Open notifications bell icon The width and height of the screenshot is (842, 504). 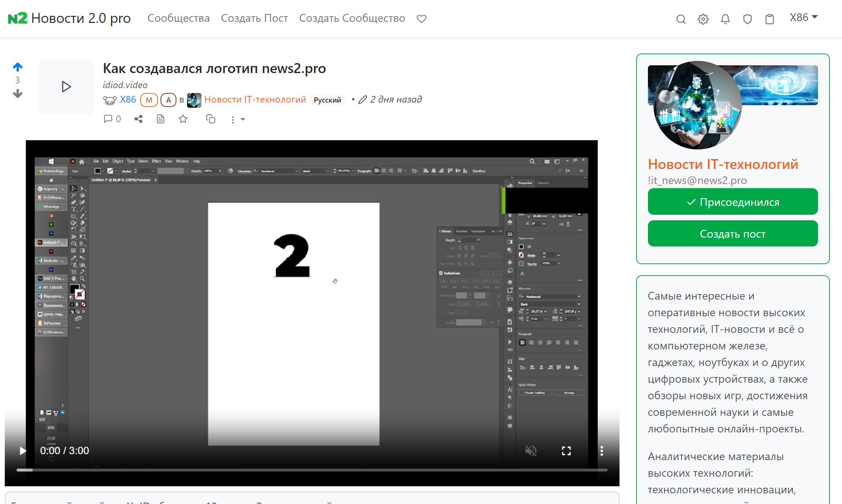(x=725, y=19)
